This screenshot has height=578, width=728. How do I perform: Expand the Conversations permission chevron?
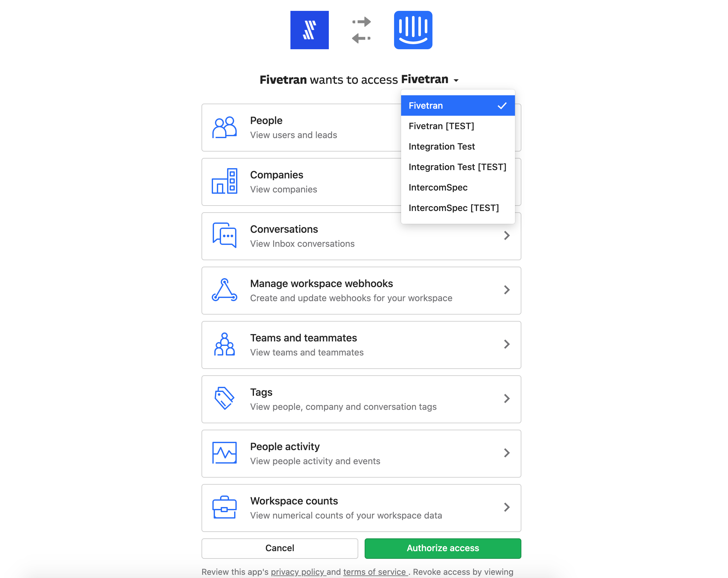[x=506, y=236]
